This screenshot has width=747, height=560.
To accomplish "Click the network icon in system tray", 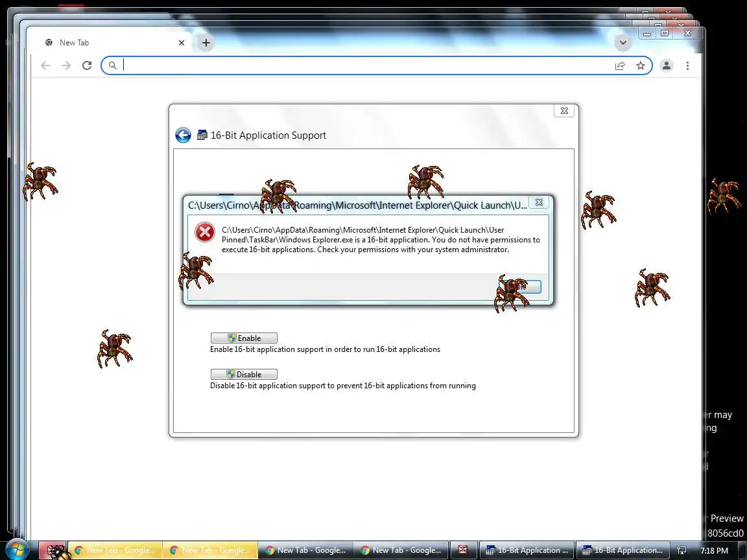I will point(682,550).
